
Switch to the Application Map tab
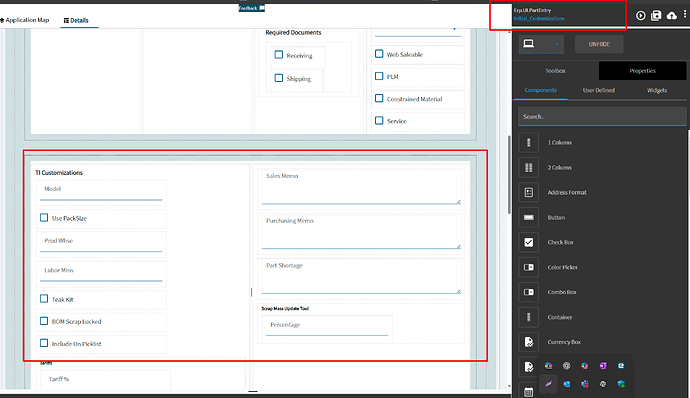point(25,20)
